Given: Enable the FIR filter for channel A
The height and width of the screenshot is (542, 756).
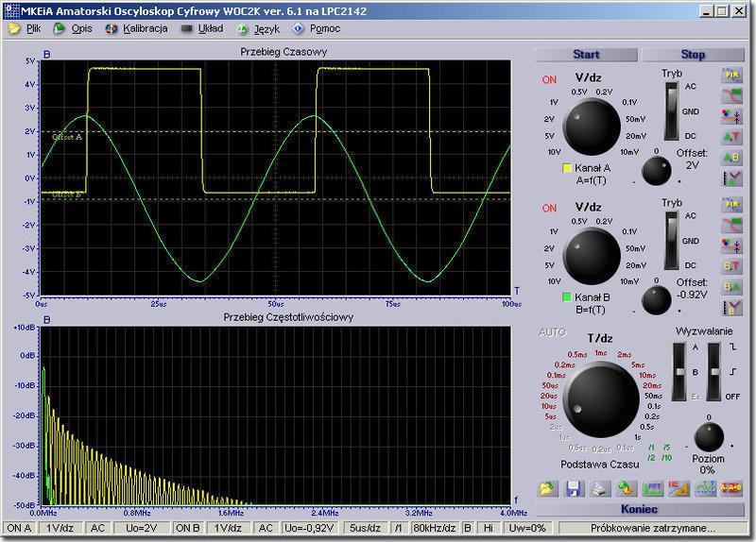Looking at the screenshot, I should [x=731, y=75].
